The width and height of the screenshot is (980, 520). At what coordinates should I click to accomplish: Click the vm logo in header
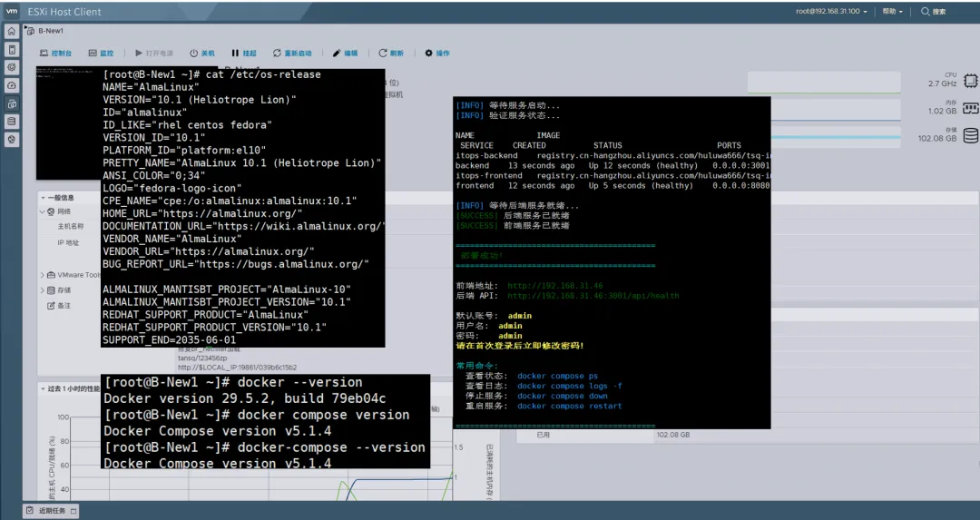coord(11,11)
